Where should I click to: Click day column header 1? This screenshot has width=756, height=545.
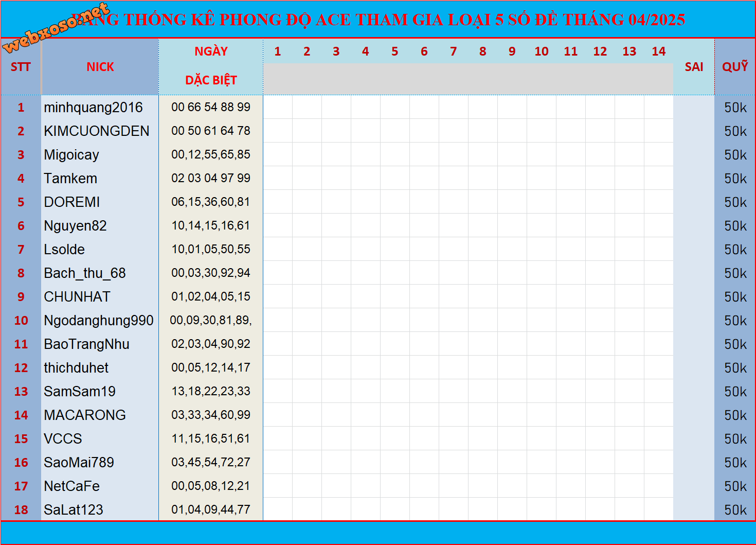pyautogui.click(x=278, y=51)
